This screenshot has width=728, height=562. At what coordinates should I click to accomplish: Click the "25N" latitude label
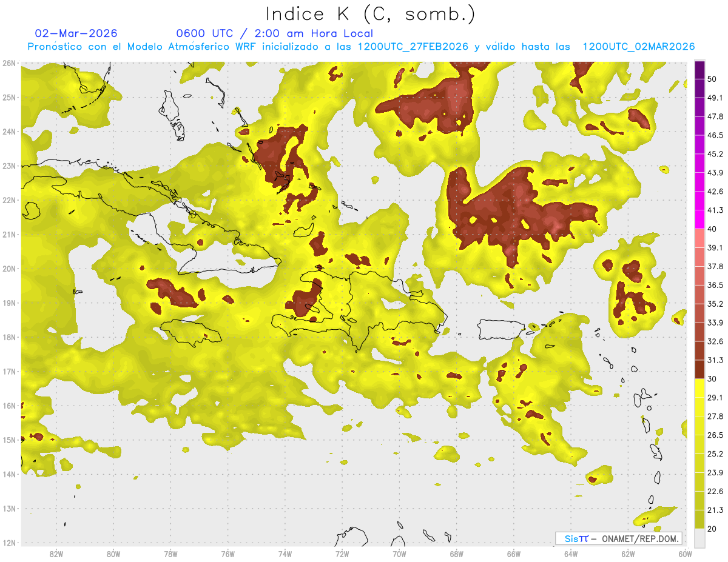pos(9,97)
